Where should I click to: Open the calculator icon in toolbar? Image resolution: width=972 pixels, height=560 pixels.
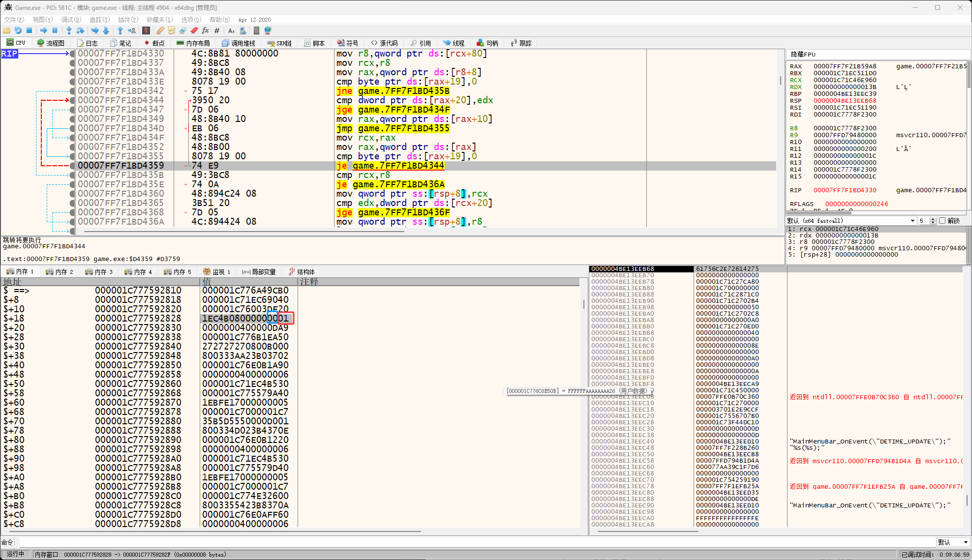coord(256,30)
